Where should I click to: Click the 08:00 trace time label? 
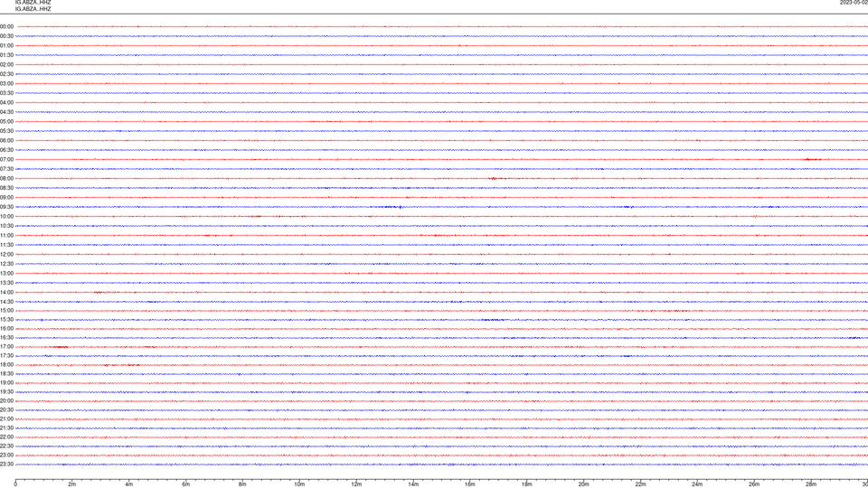tap(6, 179)
